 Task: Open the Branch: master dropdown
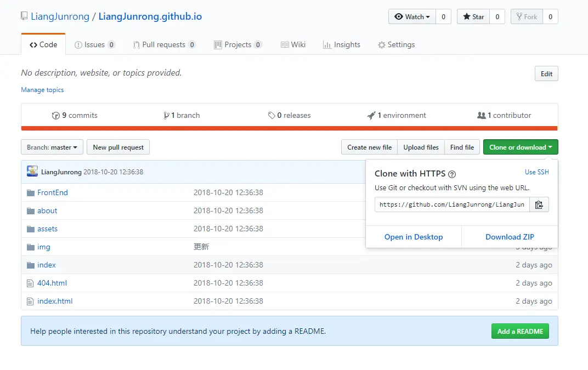[52, 147]
